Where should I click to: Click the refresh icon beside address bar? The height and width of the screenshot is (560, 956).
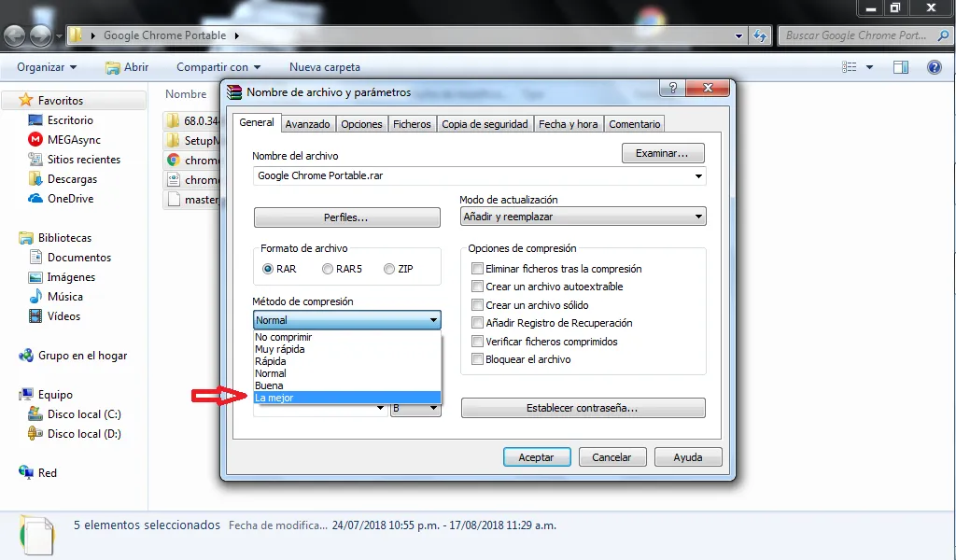(x=760, y=35)
